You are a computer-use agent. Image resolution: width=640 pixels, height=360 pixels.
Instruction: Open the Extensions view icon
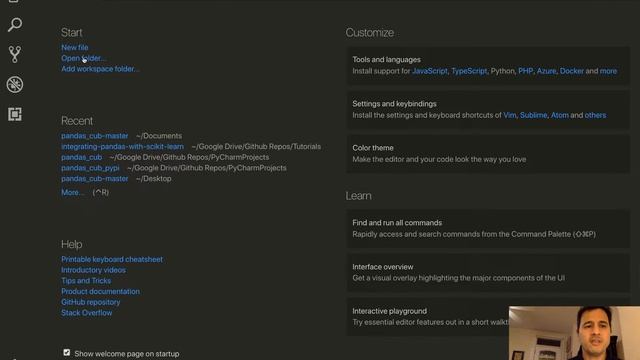(x=15, y=114)
